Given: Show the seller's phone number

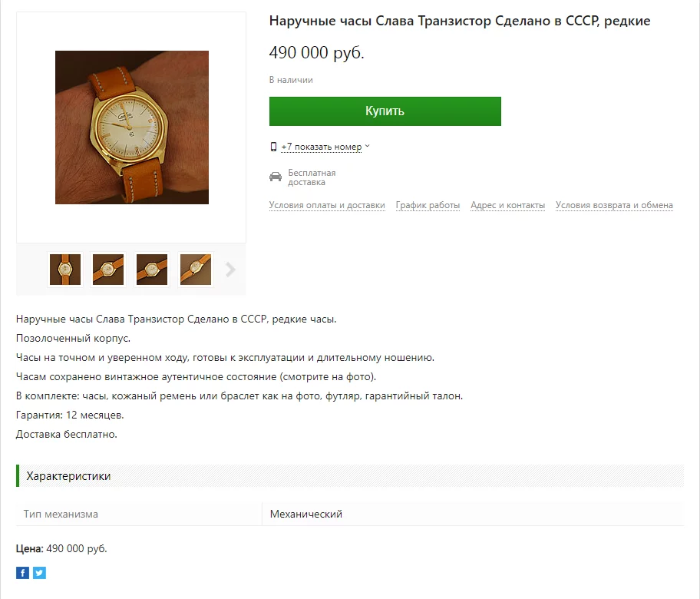Looking at the screenshot, I should click(322, 147).
